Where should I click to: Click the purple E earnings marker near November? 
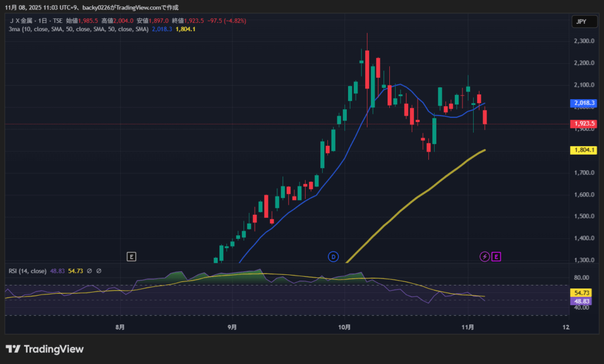point(496,257)
